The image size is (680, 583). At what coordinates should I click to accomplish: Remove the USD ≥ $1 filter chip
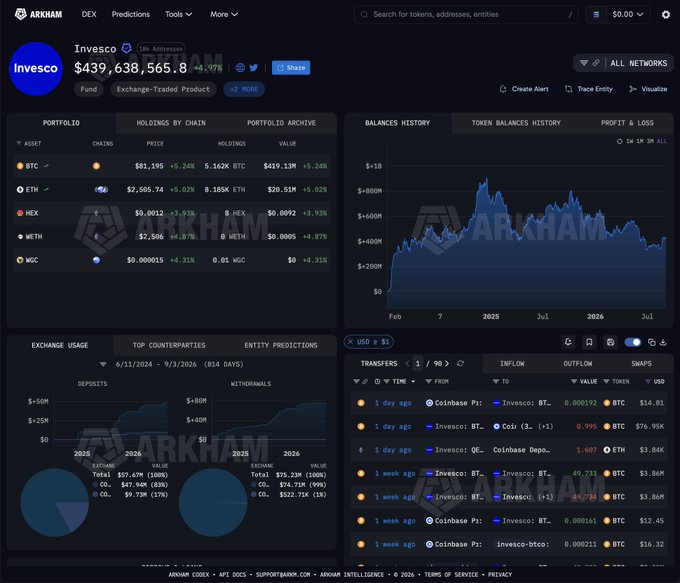click(350, 342)
